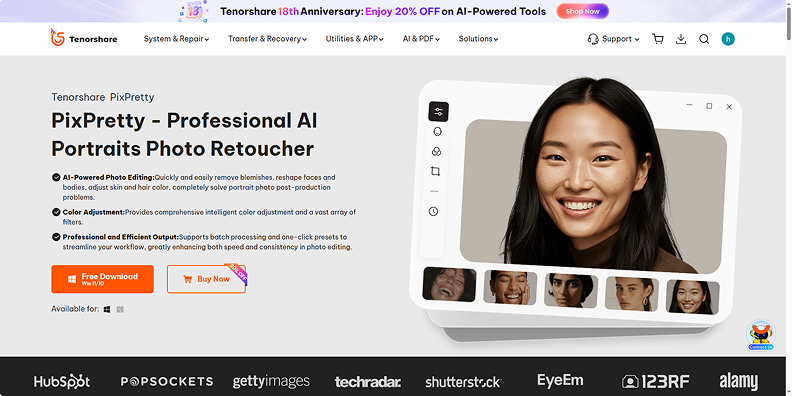This screenshot has height=396, width=792.
Task: Expand the AI & PDF menu
Action: tap(421, 39)
